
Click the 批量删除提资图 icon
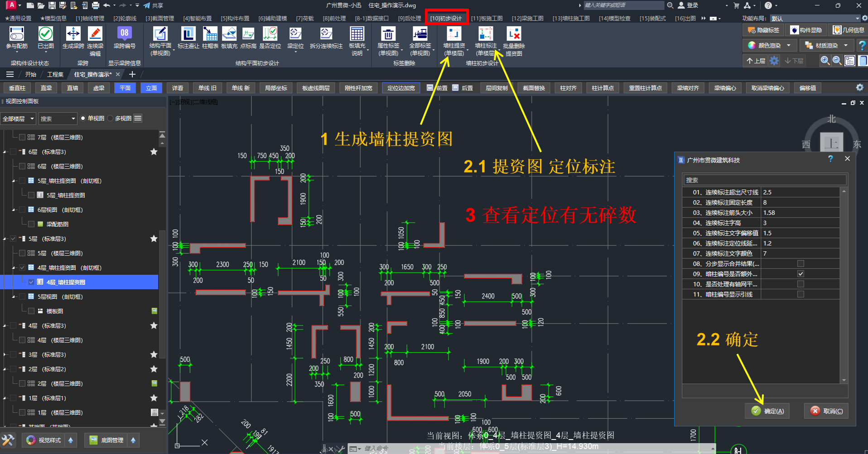(x=514, y=34)
